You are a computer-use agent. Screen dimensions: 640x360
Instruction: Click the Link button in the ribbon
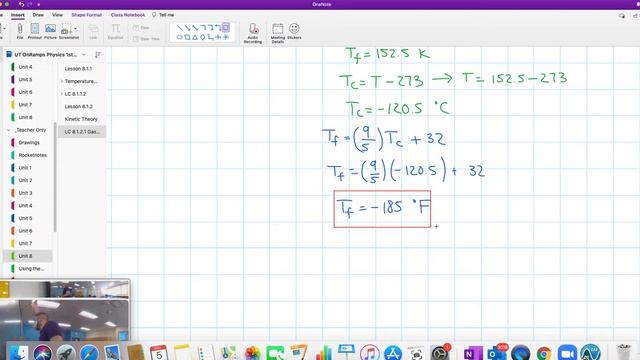tap(93, 31)
